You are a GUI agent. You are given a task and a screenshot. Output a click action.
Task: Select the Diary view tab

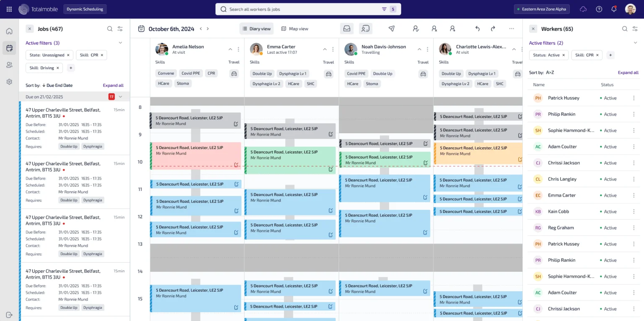click(256, 29)
